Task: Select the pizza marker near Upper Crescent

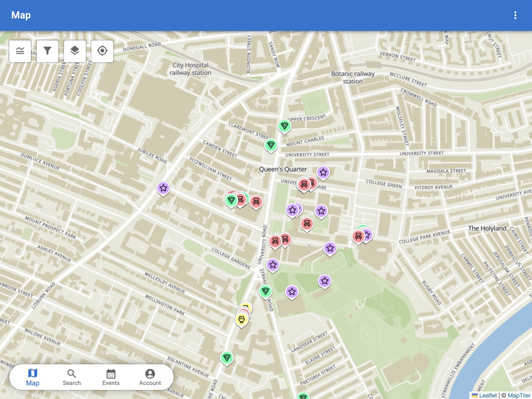Action: click(x=284, y=125)
